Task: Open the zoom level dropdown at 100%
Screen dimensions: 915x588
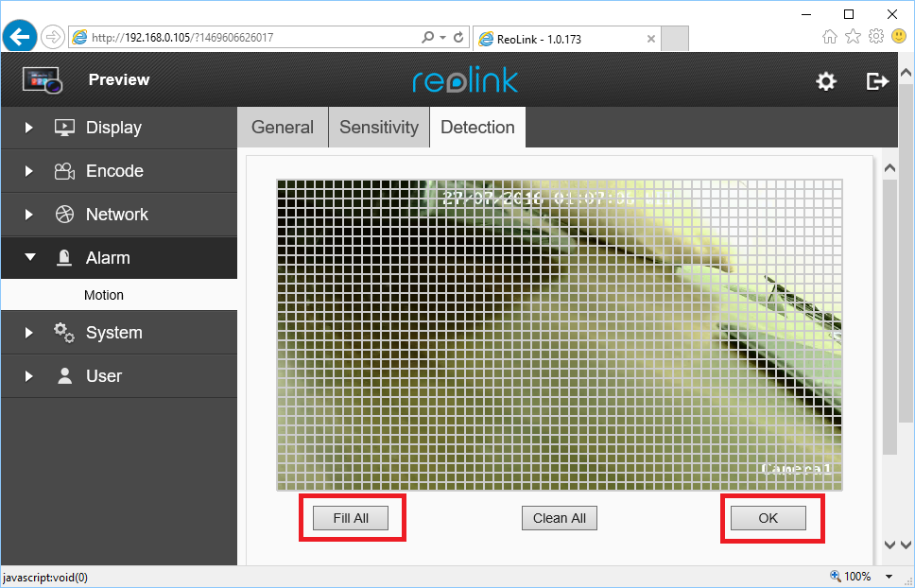Action: click(889, 577)
